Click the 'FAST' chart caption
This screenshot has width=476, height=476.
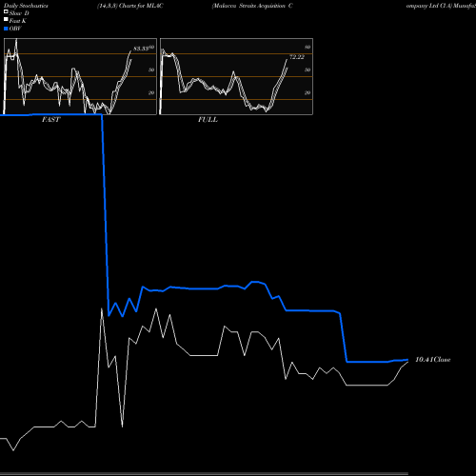tap(50, 120)
